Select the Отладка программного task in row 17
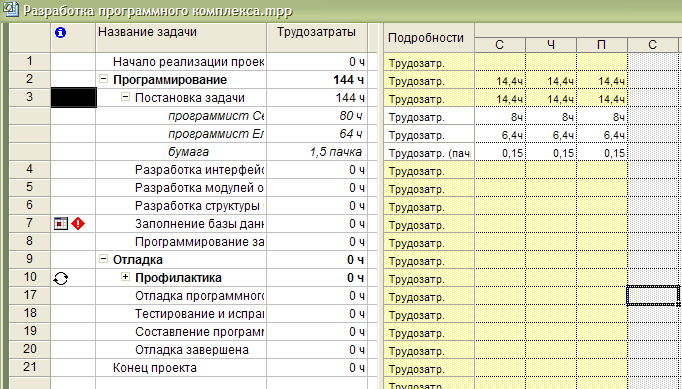Viewport: 682px width, 389px height. (x=199, y=296)
